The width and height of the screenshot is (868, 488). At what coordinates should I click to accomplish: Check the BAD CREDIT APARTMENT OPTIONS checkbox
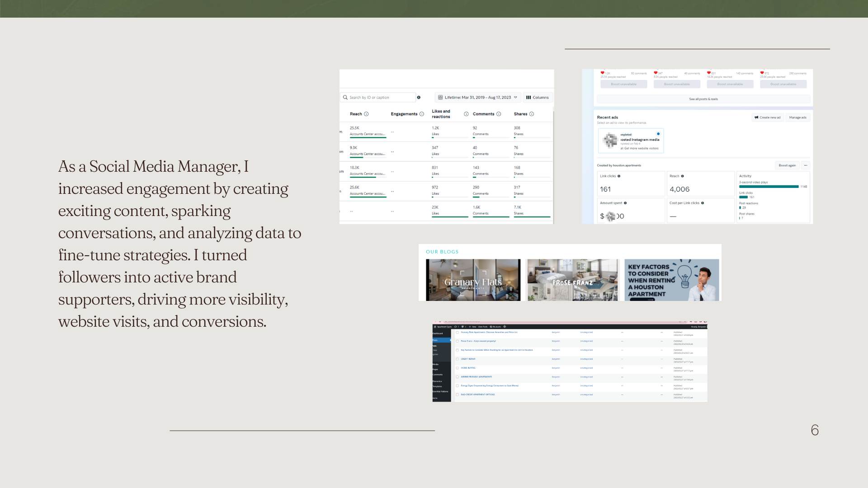[x=457, y=394]
